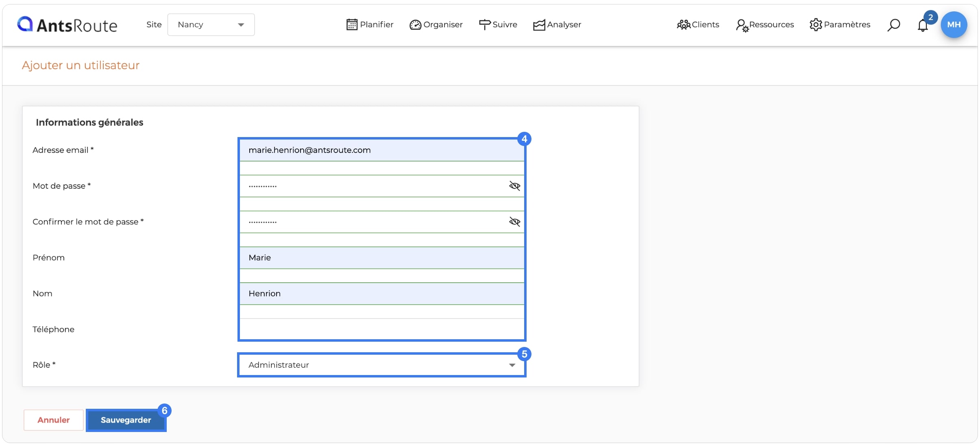Show password in Confirmer le mot de passe field

[514, 222]
